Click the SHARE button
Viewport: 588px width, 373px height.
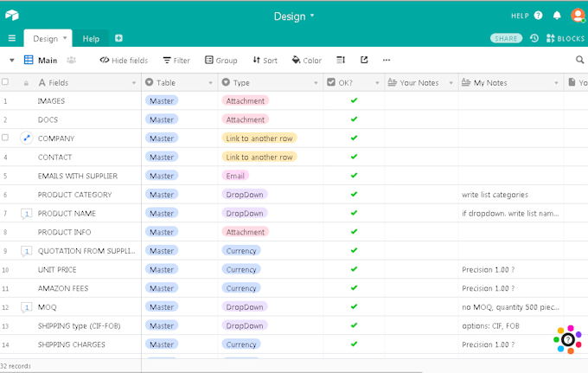(506, 39)
